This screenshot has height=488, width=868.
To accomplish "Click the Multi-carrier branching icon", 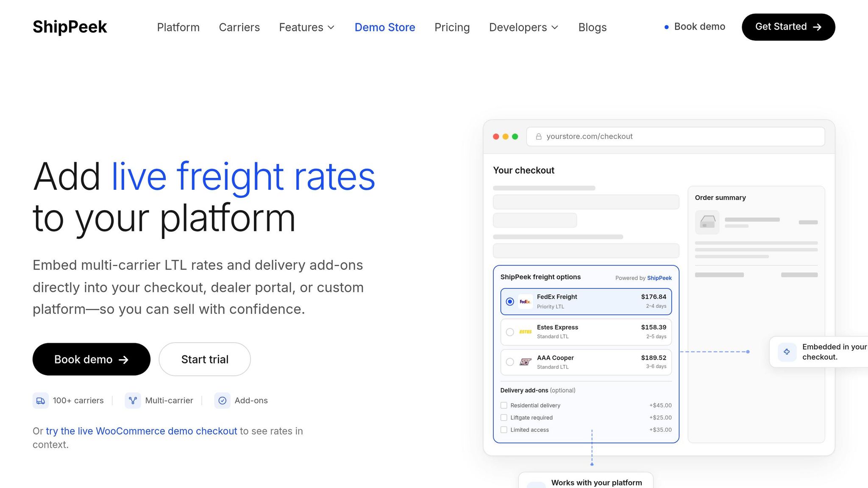I will (x=133, y=400).
